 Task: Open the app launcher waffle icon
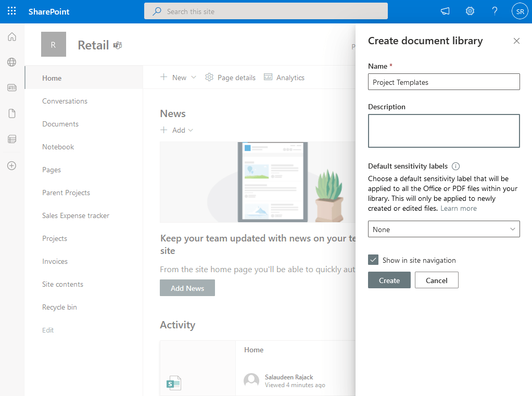pos(11,11)
